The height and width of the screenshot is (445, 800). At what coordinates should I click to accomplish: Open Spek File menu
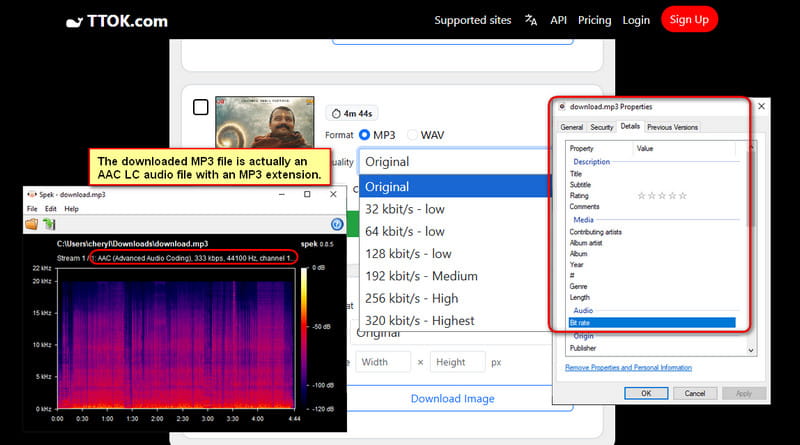32,209
